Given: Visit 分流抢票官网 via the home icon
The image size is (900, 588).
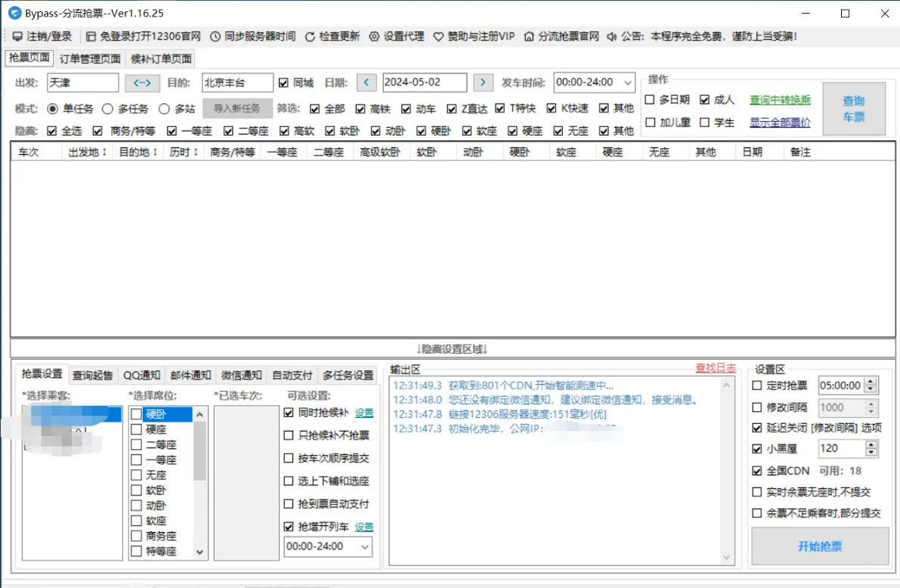Looking at the screenshot, I should click(529, 36).
